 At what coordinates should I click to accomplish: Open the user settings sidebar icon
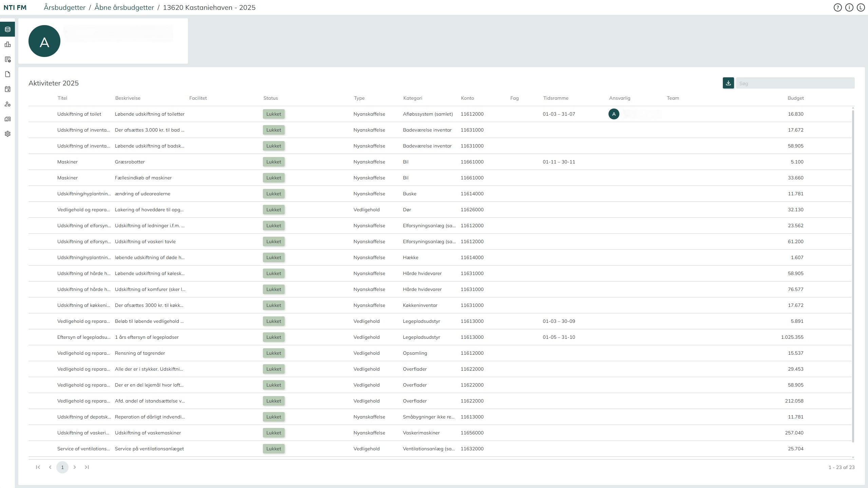7,104
